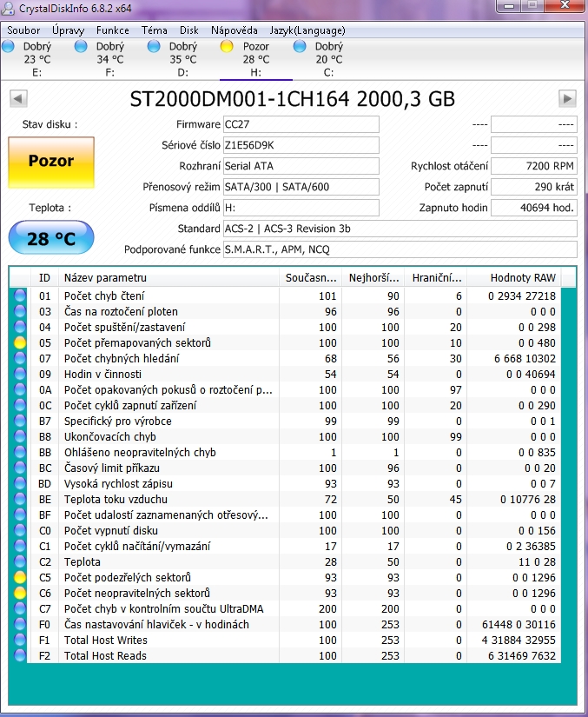
Task: Open the Soubor menu
Action: pos(23,30)
